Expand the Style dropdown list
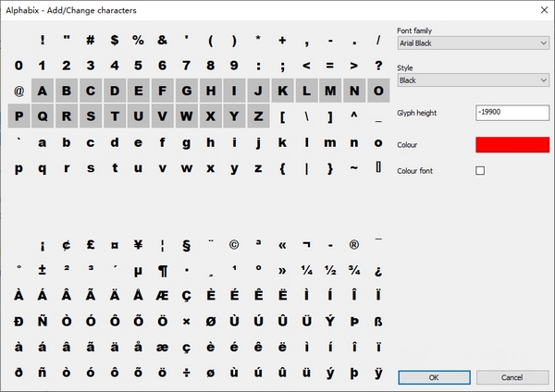The image size is (555, 392). coord(473,80)
